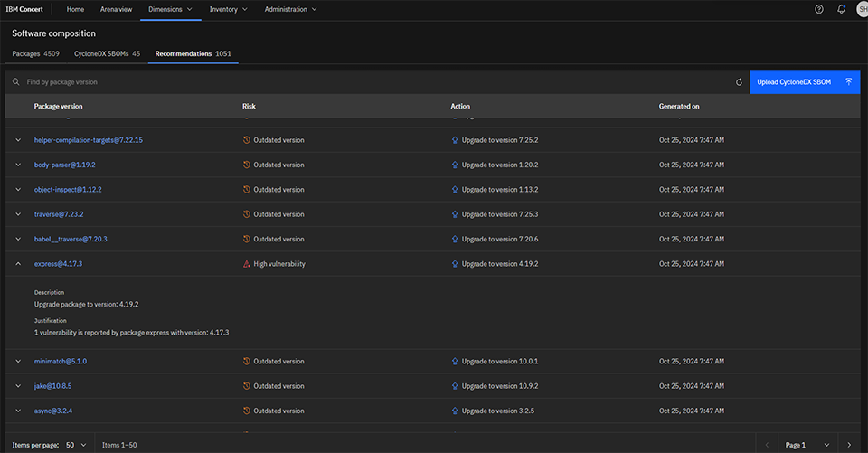Expand the object-inspect@1.12.2 row

pyautogui.click(x=18, y=189)
